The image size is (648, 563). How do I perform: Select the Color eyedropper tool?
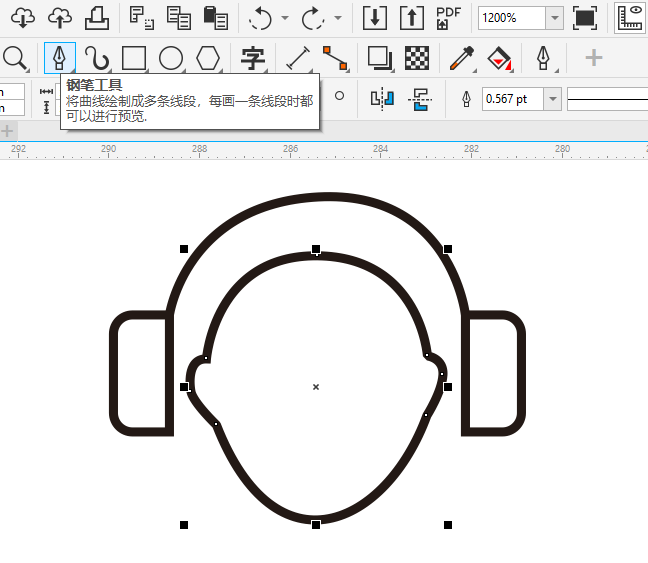click(x=462, y=58)
